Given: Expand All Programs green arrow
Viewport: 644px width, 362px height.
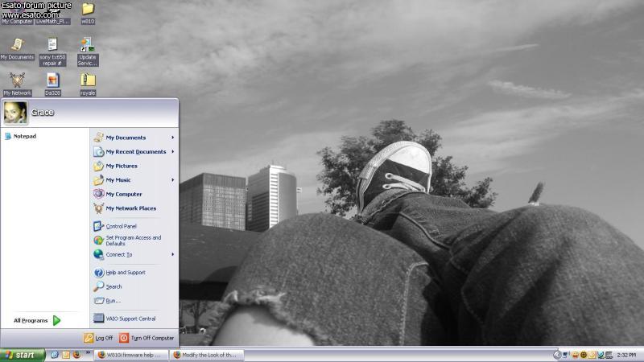Looking at the screenshot, I should (56, 320).
